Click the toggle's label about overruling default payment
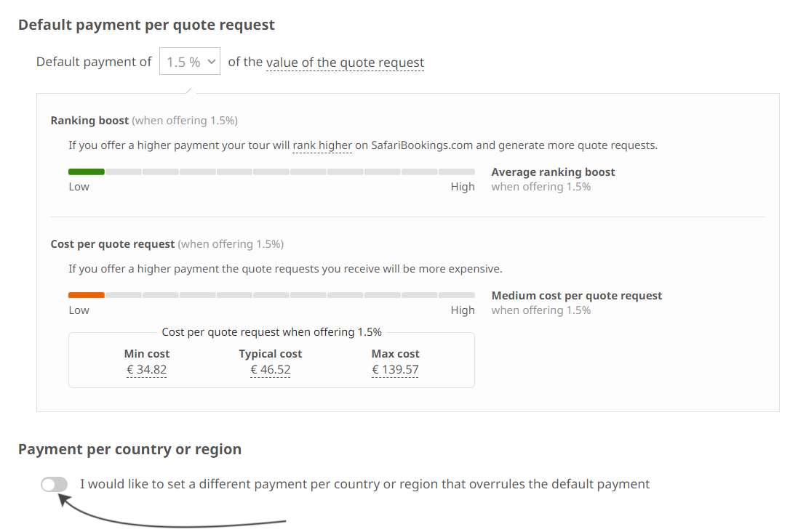Screen dimensions: 798x532 364,484
